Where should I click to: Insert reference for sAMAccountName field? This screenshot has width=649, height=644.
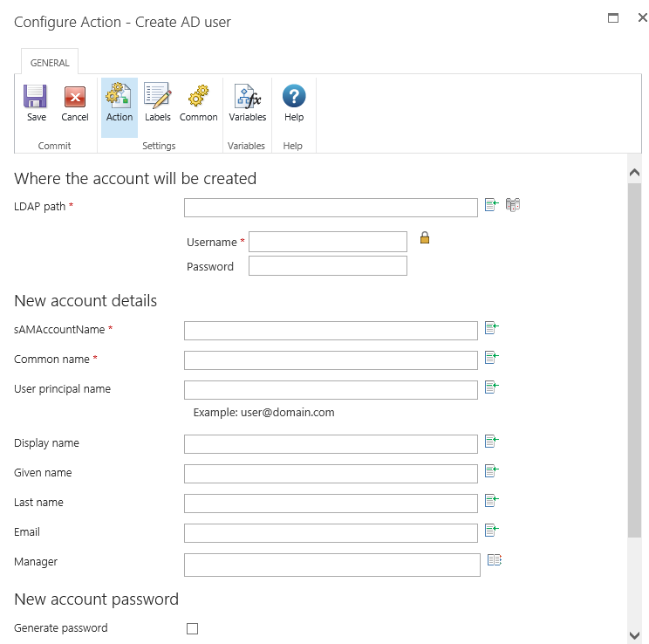[491, 328]
